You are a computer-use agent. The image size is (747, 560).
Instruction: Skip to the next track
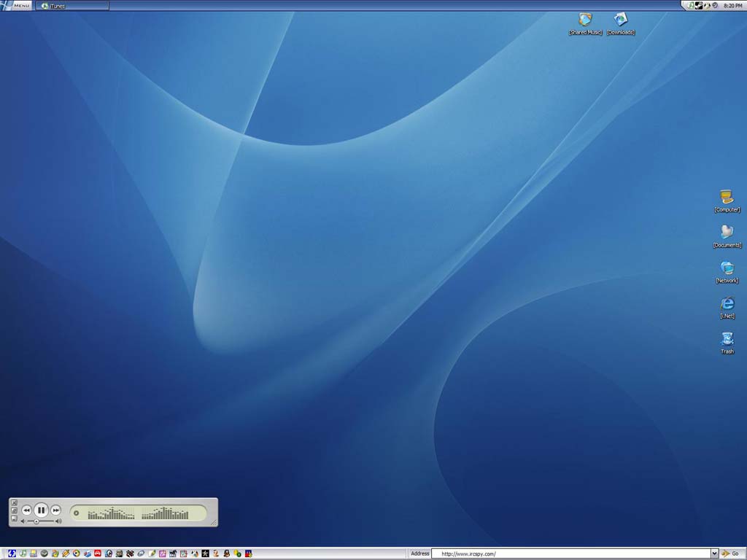click(x=56, y=510)
